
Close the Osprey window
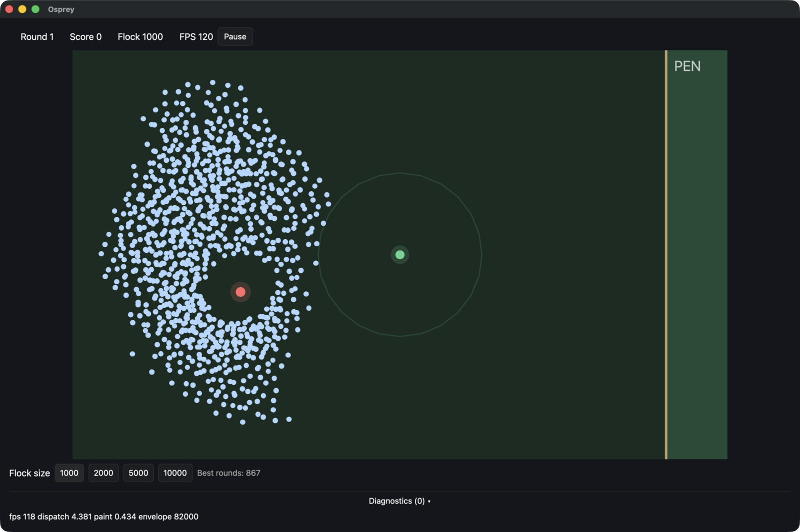(9, 9)
